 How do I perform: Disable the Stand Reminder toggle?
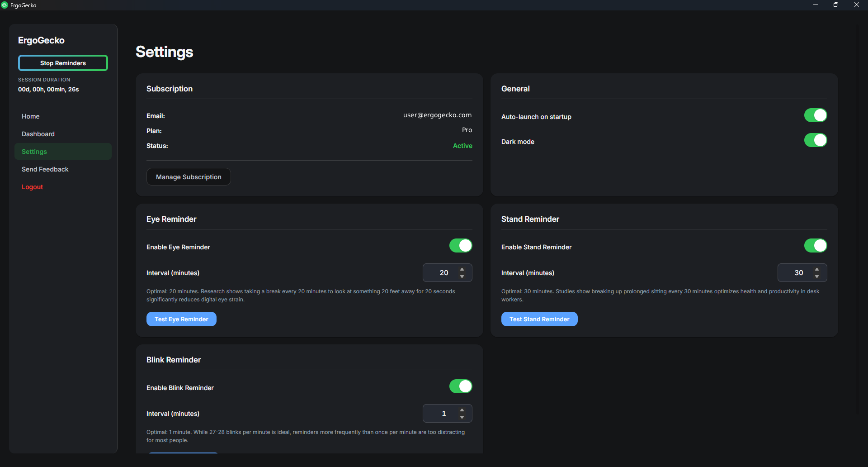pyautogui.click(x=815, y=245)
